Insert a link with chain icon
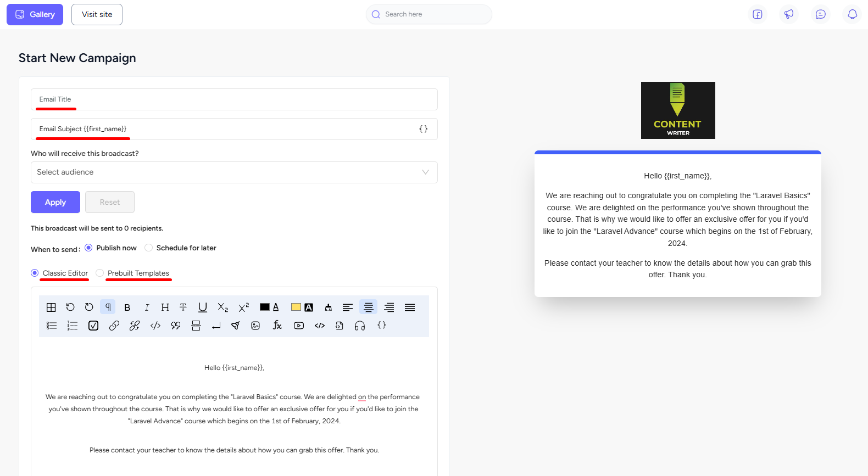This screenshot has width=868, height=476. point(114,326)
